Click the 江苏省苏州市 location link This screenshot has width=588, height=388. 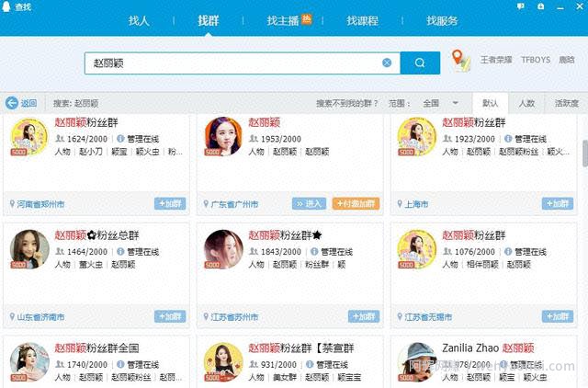(234, 316)
